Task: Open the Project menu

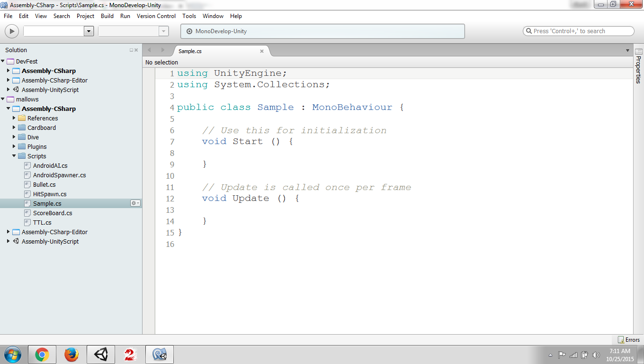Action: pyautogui.click(x=86, y=16)
